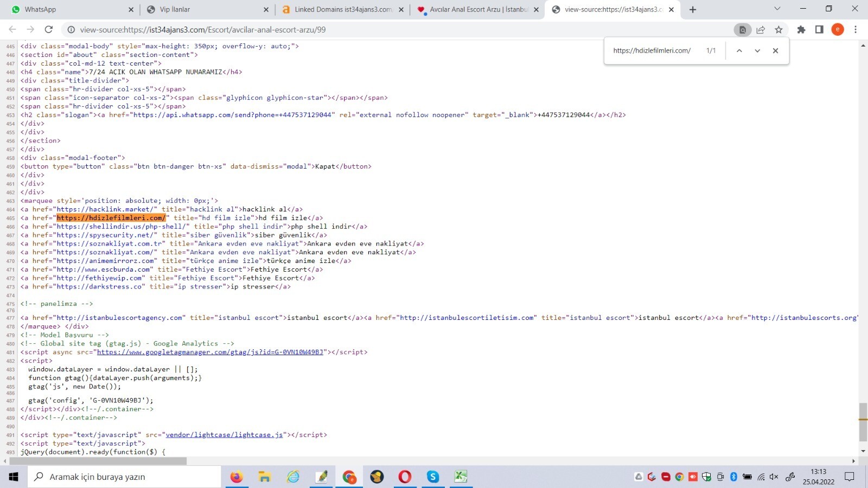Open a new tab with plus button

coord(693,9)
